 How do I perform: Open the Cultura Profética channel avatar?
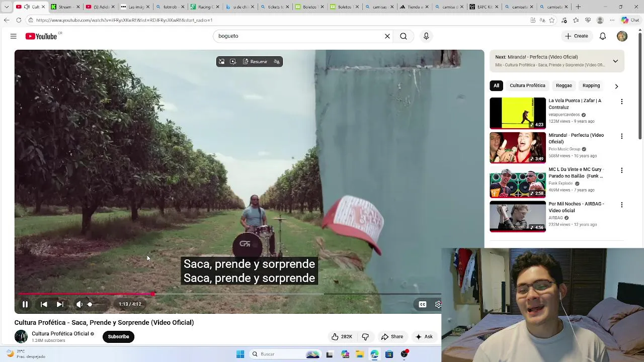point(21,336)
